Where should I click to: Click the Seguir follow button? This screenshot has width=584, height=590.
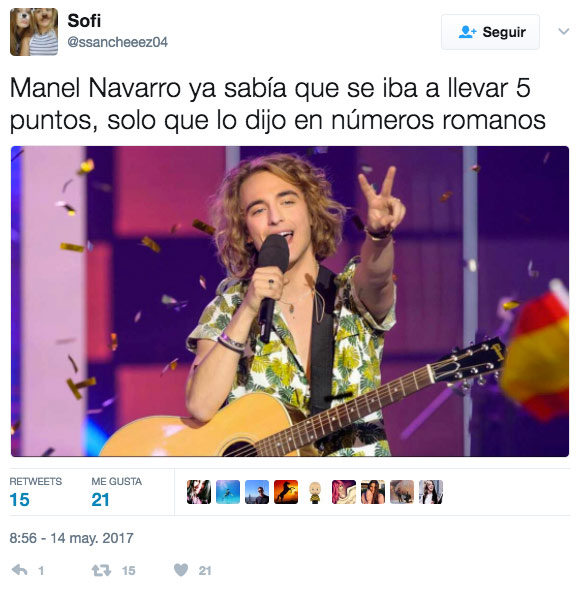490,32
